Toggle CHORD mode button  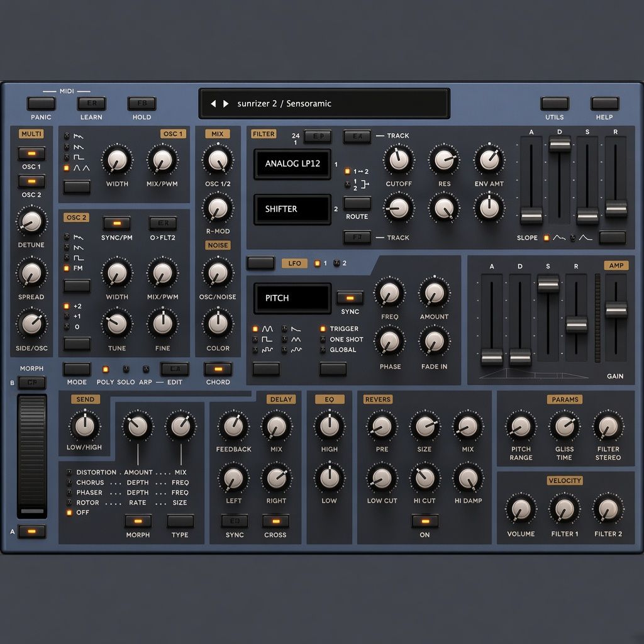[x=218, y=369]
